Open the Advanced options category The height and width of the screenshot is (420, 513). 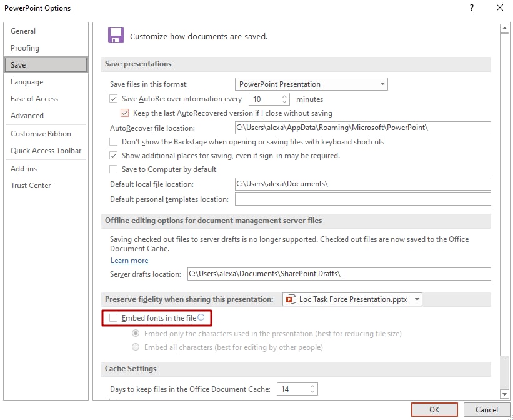tap(46, 116)
